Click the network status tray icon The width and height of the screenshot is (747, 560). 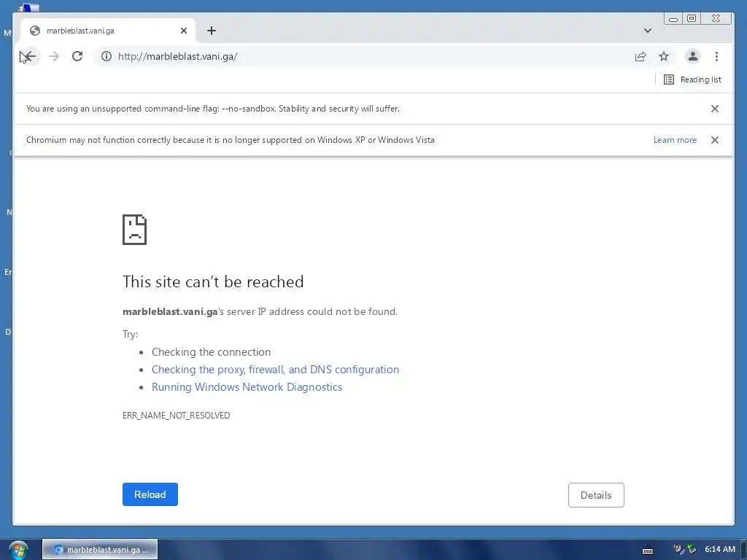tap(692, 550)
